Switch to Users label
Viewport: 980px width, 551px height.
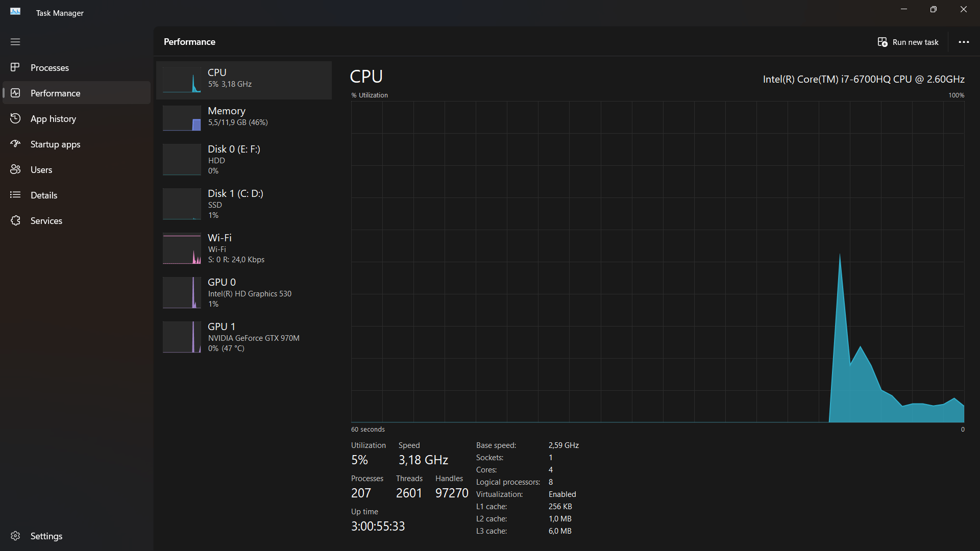tap(41, 170)
